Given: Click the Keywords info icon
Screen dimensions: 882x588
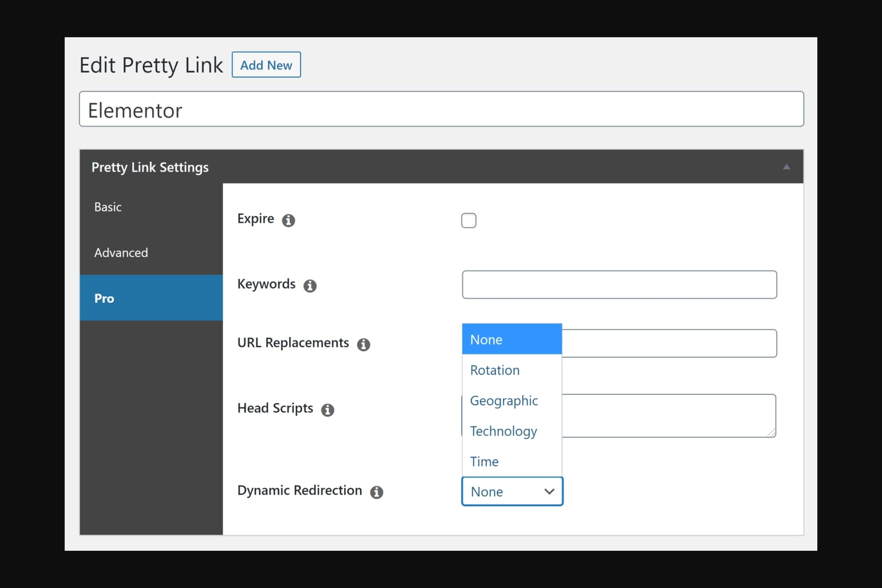Looking at the screenshot, I should click(310, 286).
